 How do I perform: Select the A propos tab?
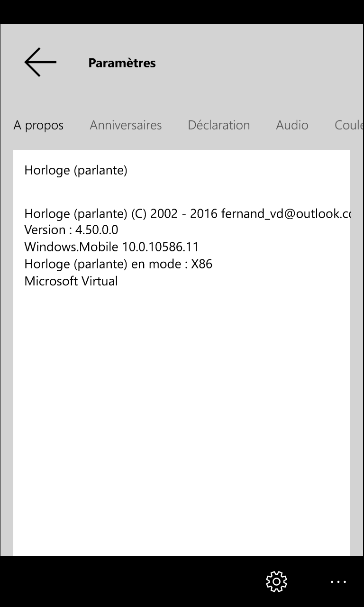coord(38,125)
